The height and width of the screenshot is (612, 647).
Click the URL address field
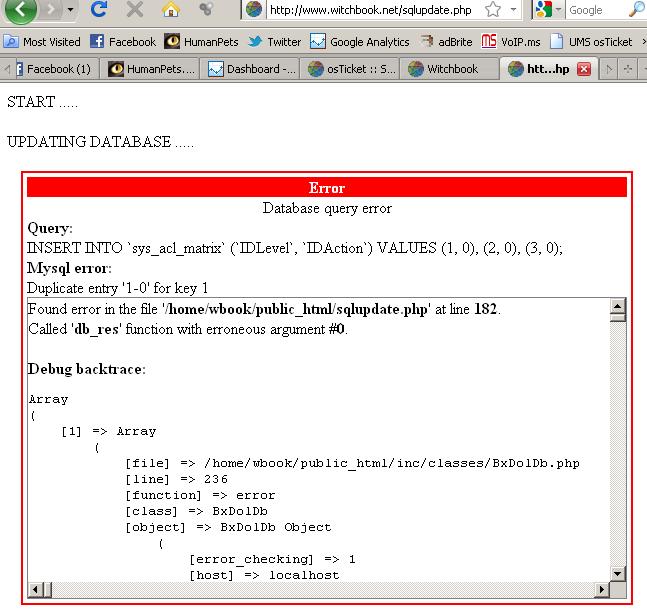click(371, 10)
